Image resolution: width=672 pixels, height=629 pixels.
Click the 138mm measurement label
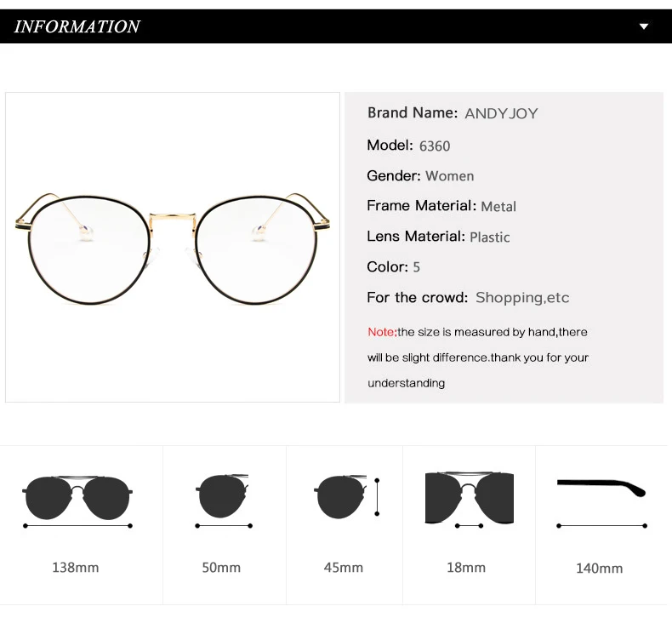point(76,567)
